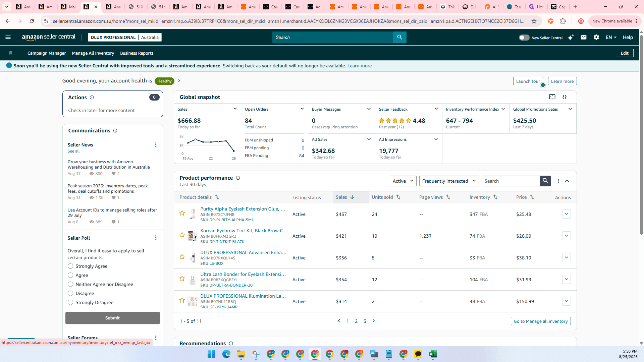This screenshot has height=362, width=644.
Task: Open Global snapshot customize sliders icon
Action: 565,97
